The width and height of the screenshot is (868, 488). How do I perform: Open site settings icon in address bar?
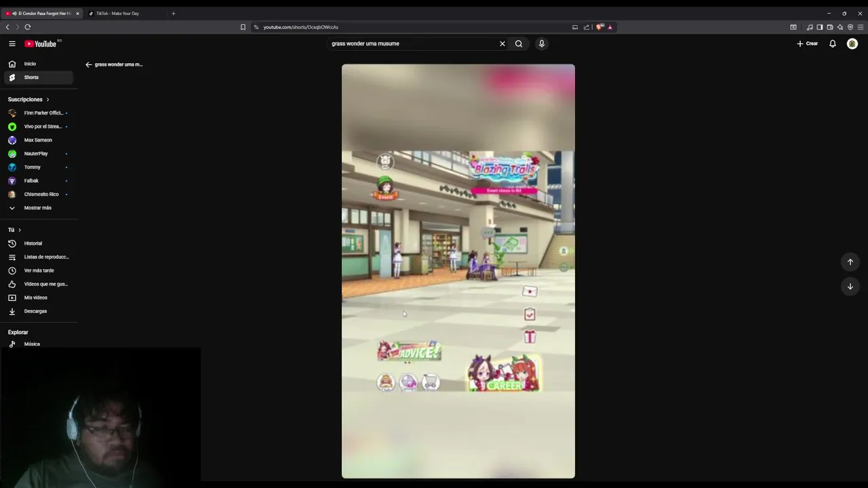[256, 27]
